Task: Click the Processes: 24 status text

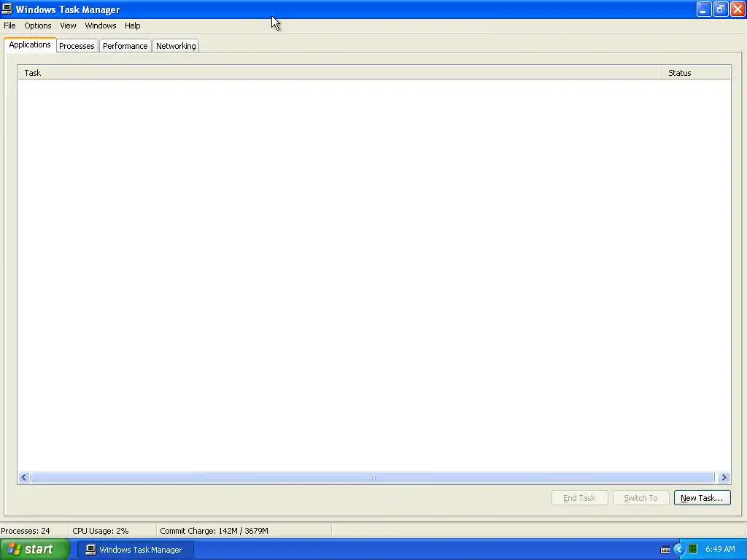Action: pyautogui.click(x=26, y=531)
